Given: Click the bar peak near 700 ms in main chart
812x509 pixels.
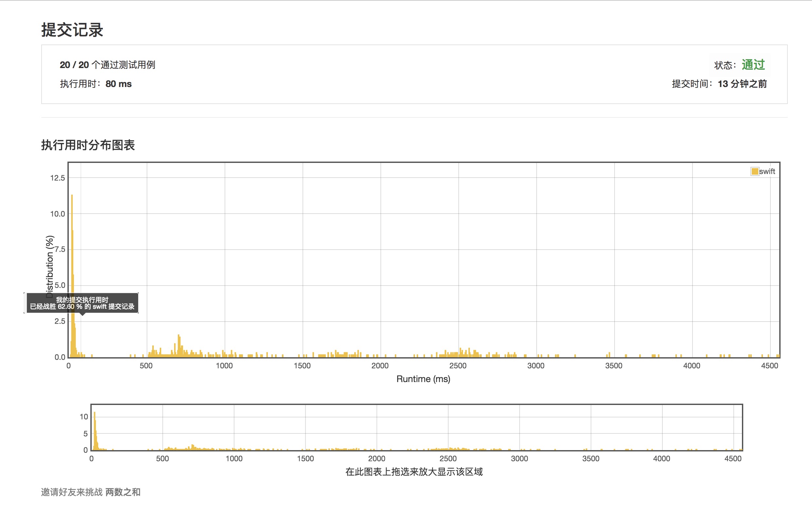Looking at the screenshot, I should 178,345.
